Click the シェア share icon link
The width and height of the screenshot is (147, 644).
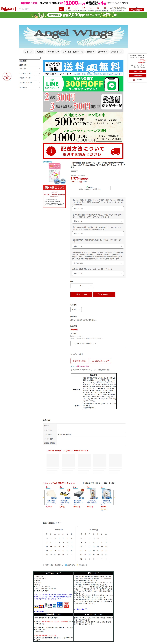point(74,366)
